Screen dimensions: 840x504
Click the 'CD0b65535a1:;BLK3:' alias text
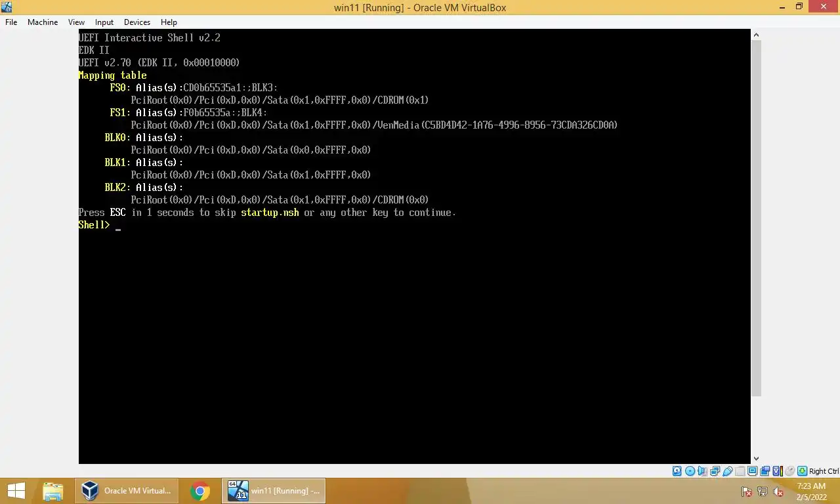(x=230, y=88)
